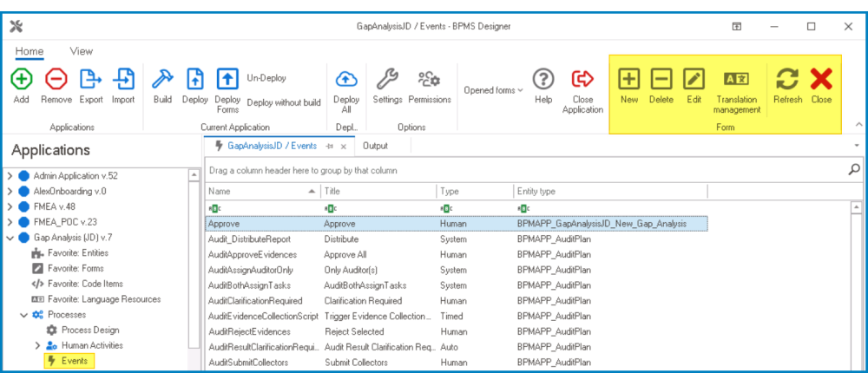Click Un-Deploy button
The height and width of the screenshot is (373, 868).
[x=266, y=78]
